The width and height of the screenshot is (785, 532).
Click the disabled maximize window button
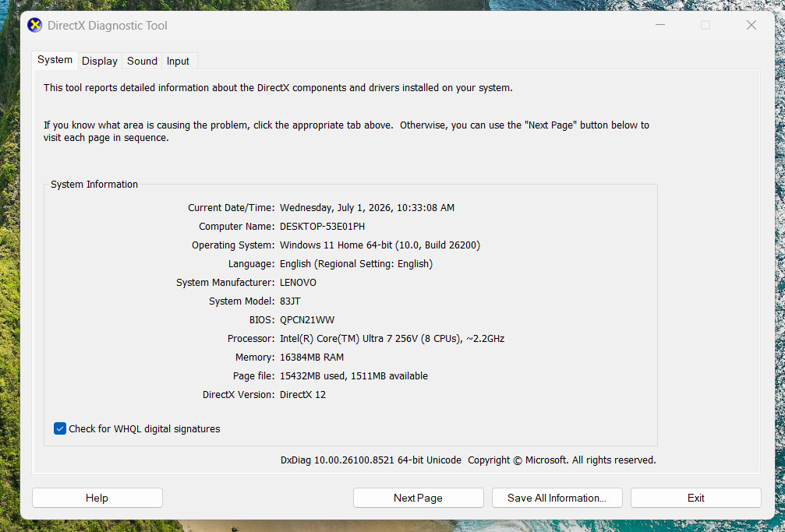(x=705, y=25)
